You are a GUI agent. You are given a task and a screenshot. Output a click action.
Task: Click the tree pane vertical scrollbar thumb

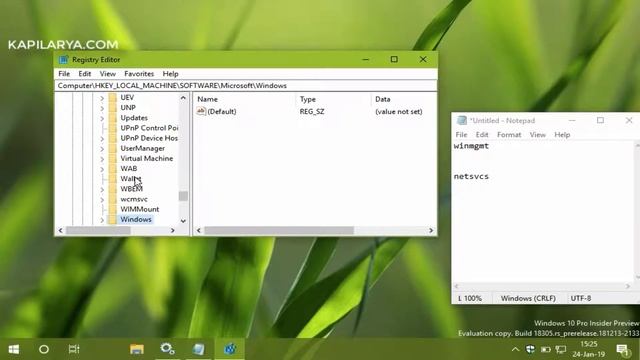(x=183, y=196)
